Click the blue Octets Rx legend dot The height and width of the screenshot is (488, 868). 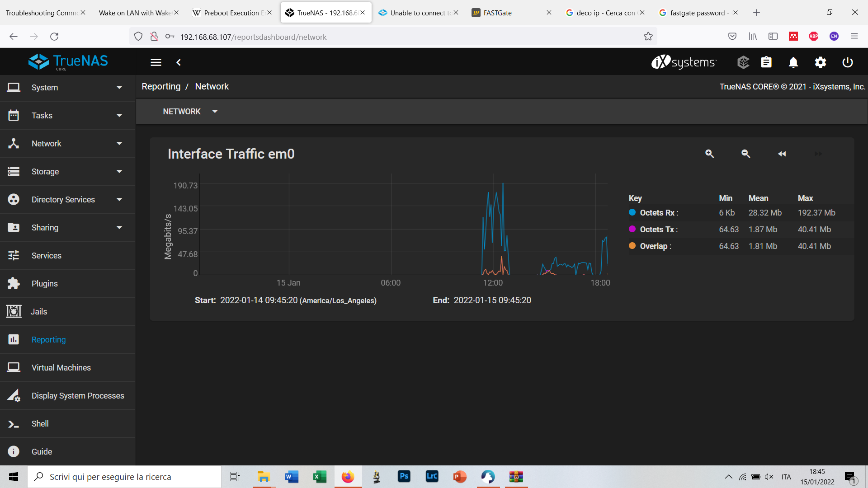[x=632, y=212]
